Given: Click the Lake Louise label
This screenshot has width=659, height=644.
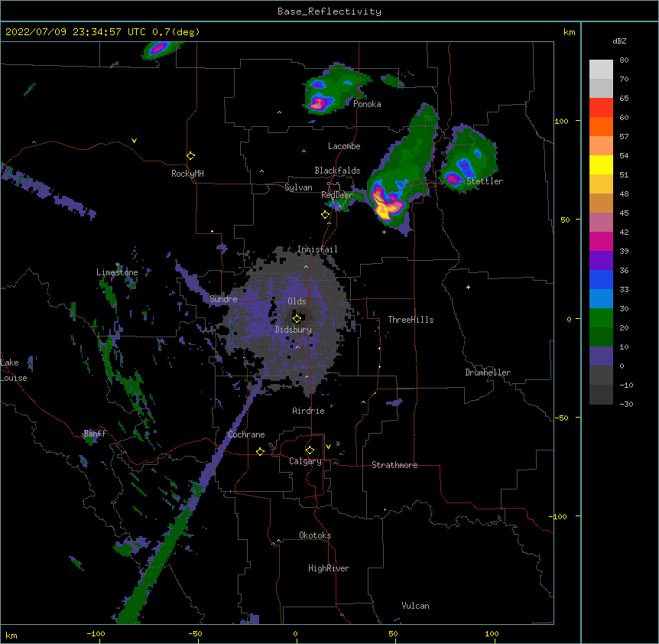Looking at the screenshot, I should click(14, 370).
